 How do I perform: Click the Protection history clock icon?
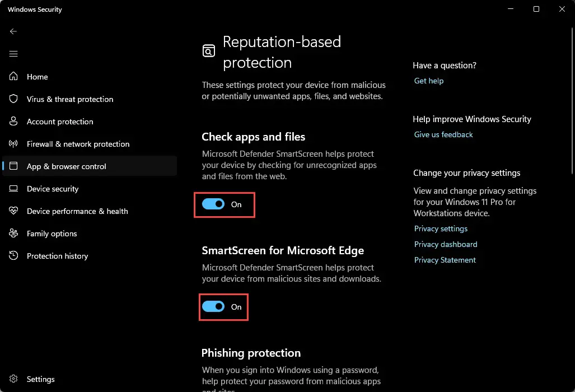[x=13, y=255]
